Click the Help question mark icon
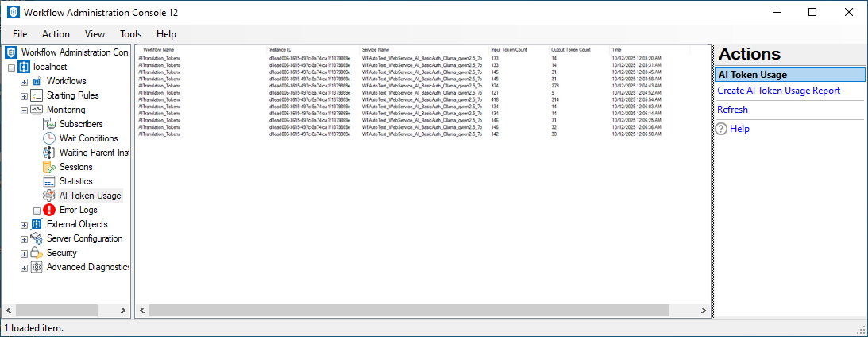 click(x=721, y=129)
